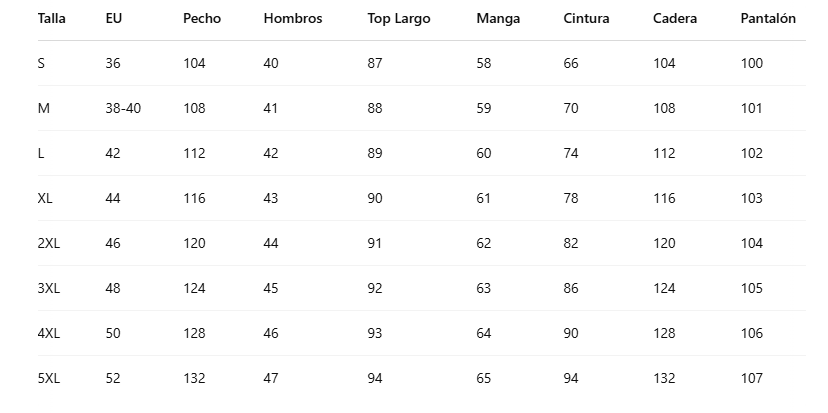828x413 pixels.
Task: Click the 4XL size row label
Action: point(49,333)
